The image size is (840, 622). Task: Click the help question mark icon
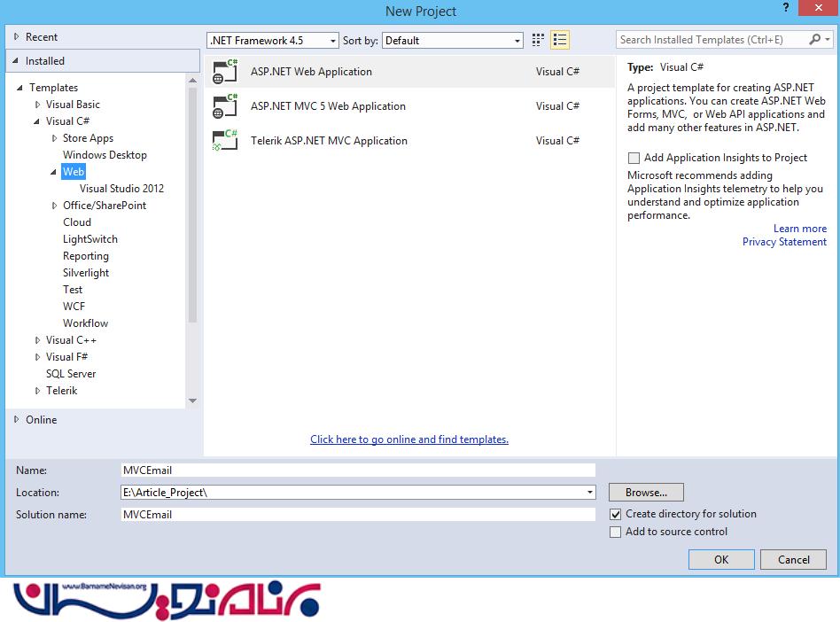click(x=784, y=8)
